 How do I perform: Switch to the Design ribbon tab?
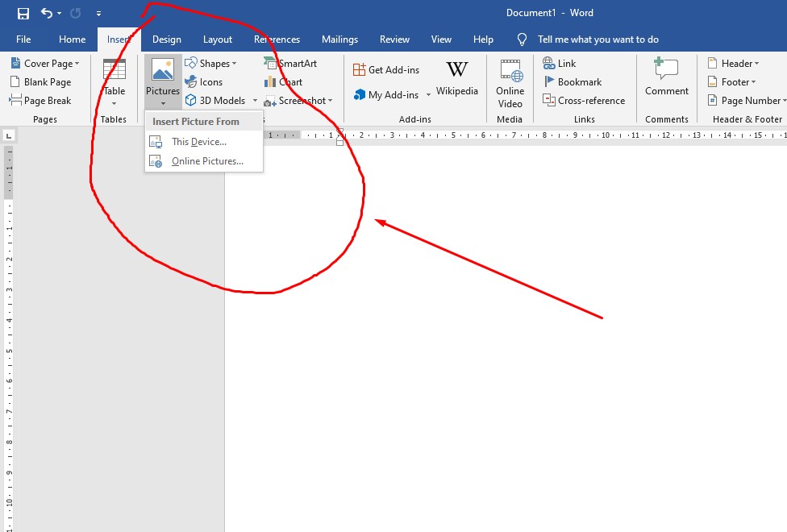166,39
